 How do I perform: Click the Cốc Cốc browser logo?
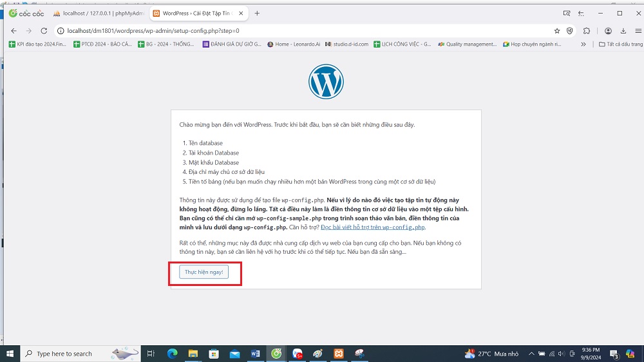pyautogui.click(x=26, y=13)
